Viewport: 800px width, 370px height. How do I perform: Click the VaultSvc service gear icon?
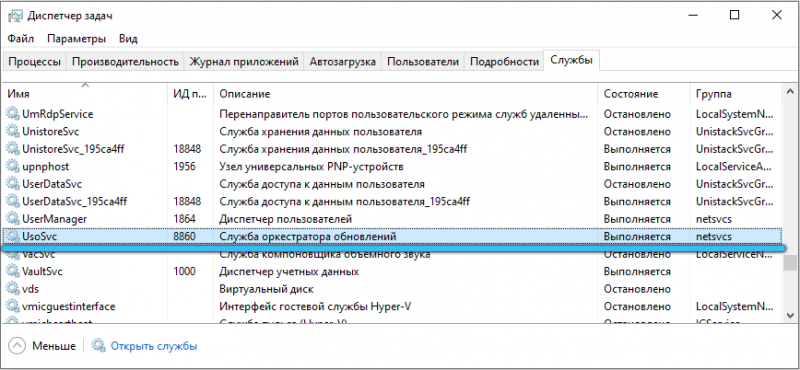[12, 272]
